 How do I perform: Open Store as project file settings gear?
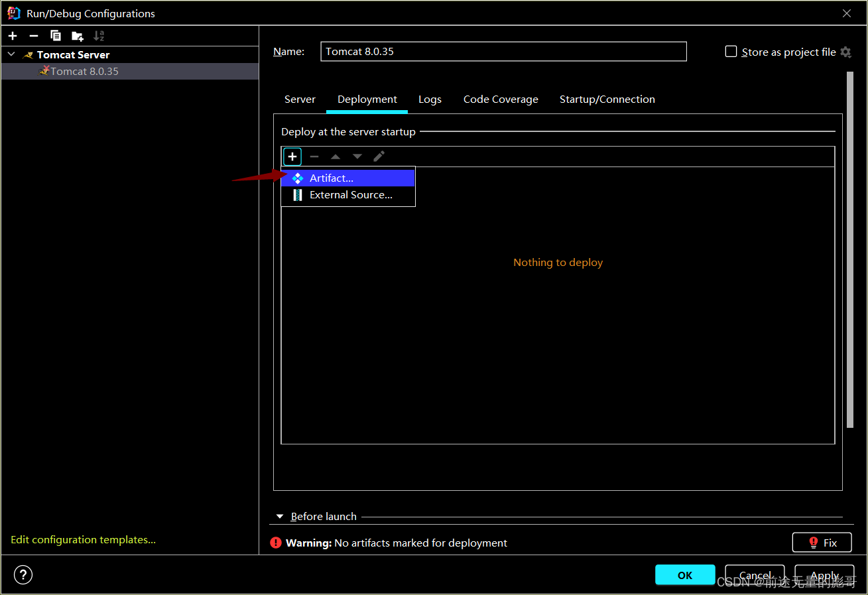click(845, 52)
